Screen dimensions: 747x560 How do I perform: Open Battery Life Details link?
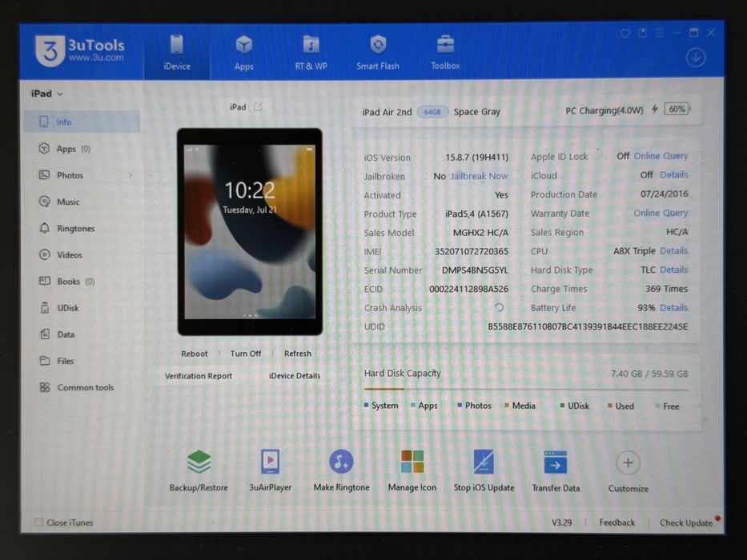(x=673, y=308)
